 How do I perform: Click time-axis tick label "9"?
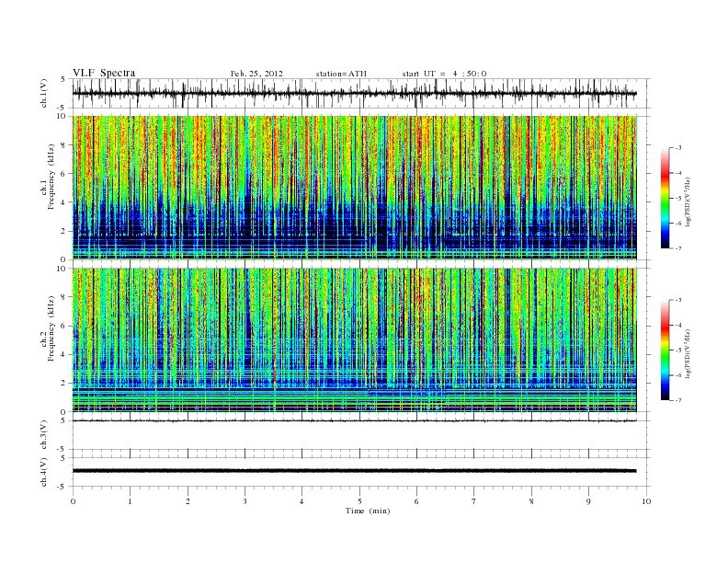588,501
